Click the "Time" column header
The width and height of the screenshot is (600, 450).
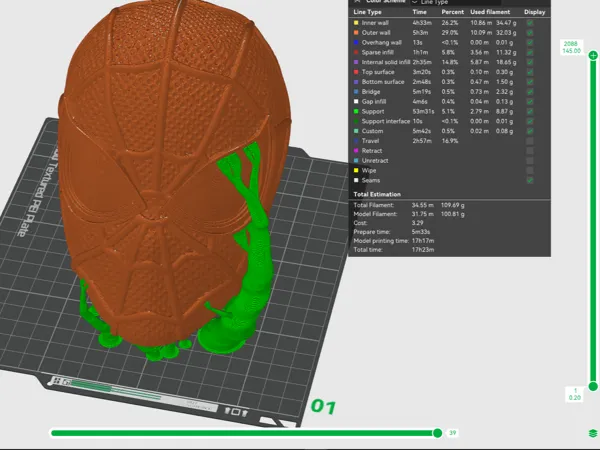click(x=419, y=12)
